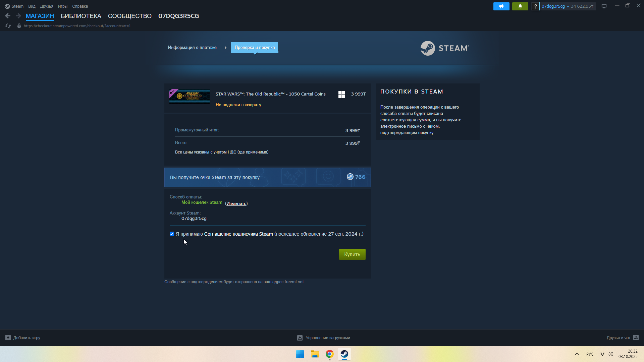
Task: Open notifications bell icon
Action: 520,6
